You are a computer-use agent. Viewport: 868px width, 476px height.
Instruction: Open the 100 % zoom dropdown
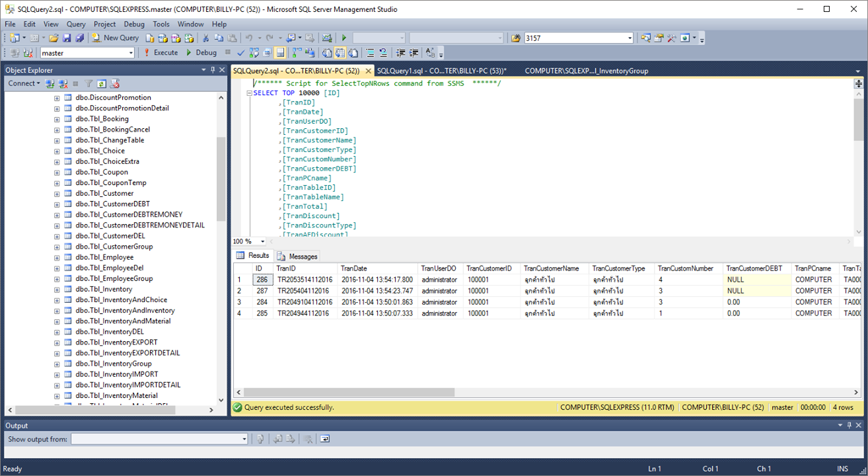262,241
